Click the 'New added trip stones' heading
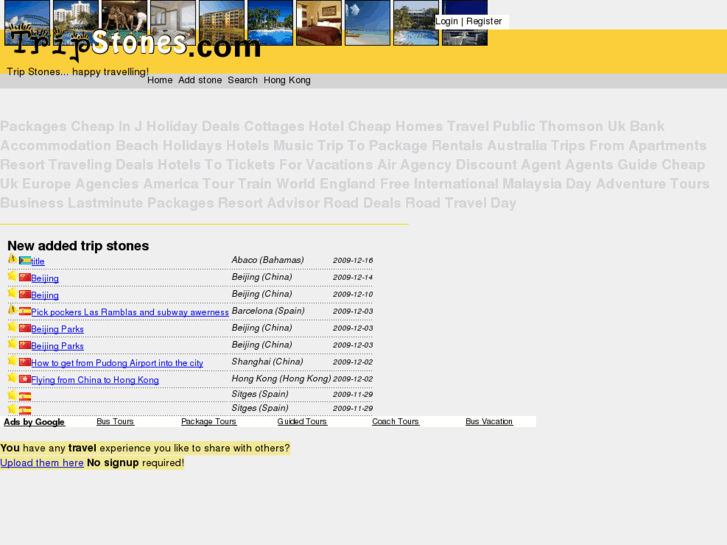The width and height of the screenshot is (727, 545). tap(78, 246)
